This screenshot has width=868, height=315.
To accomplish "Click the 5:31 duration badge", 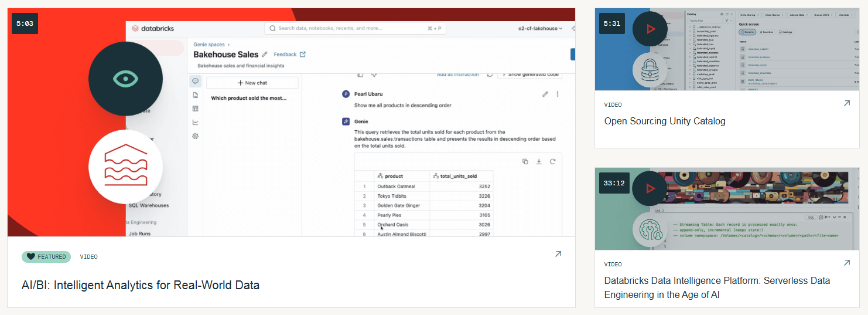I will click(611, 23).
